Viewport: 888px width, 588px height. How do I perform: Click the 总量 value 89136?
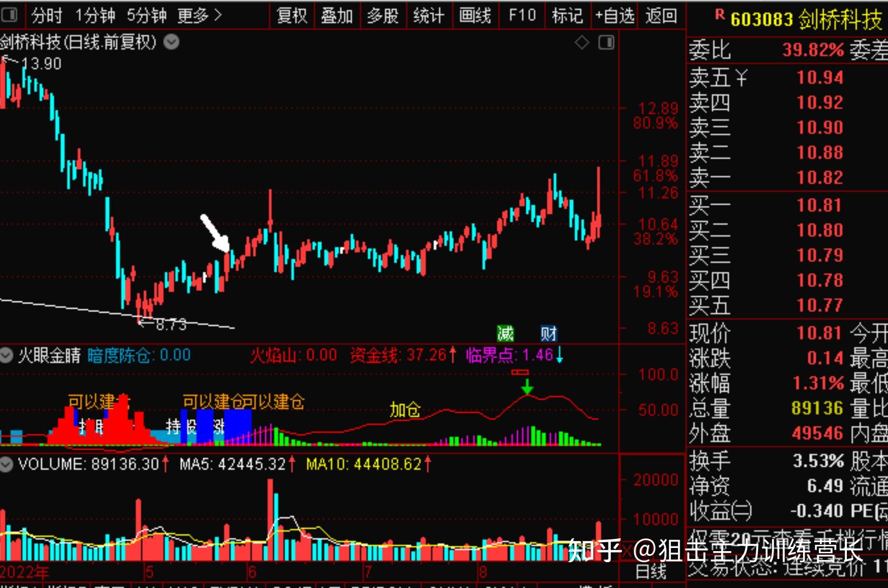817,408
